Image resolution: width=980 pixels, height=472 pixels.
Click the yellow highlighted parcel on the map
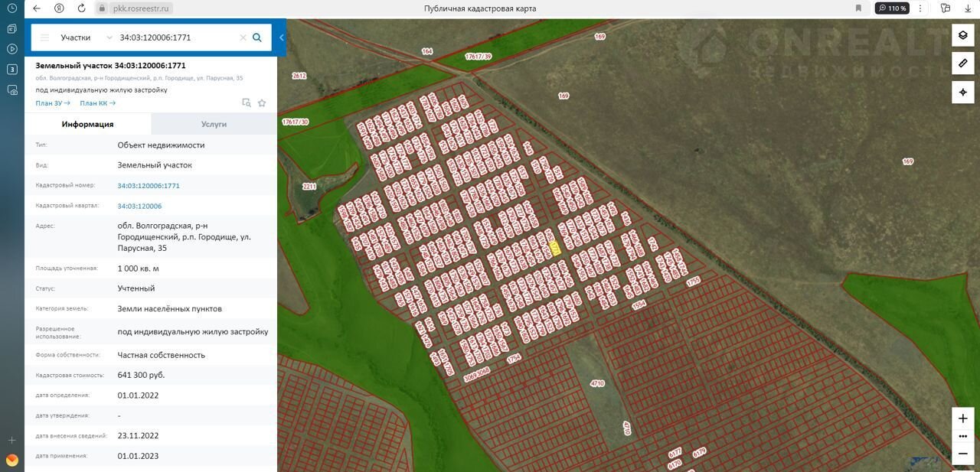(x=555, y=249)
